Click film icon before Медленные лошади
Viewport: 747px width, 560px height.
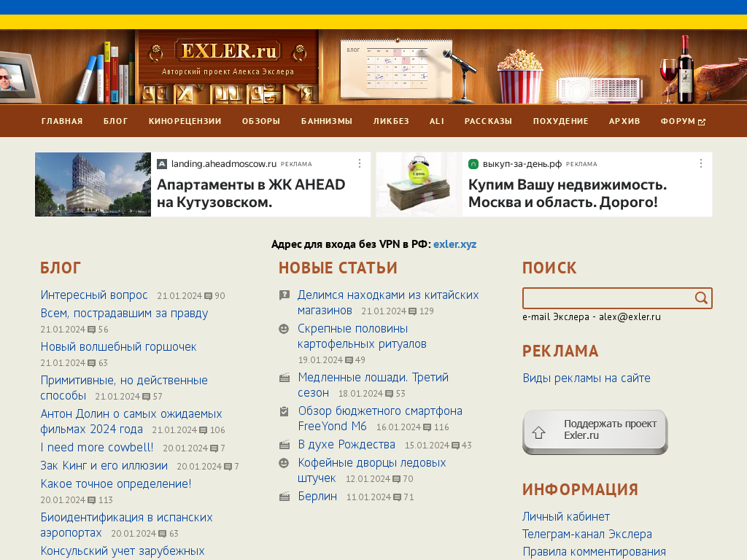click(284, 378)
